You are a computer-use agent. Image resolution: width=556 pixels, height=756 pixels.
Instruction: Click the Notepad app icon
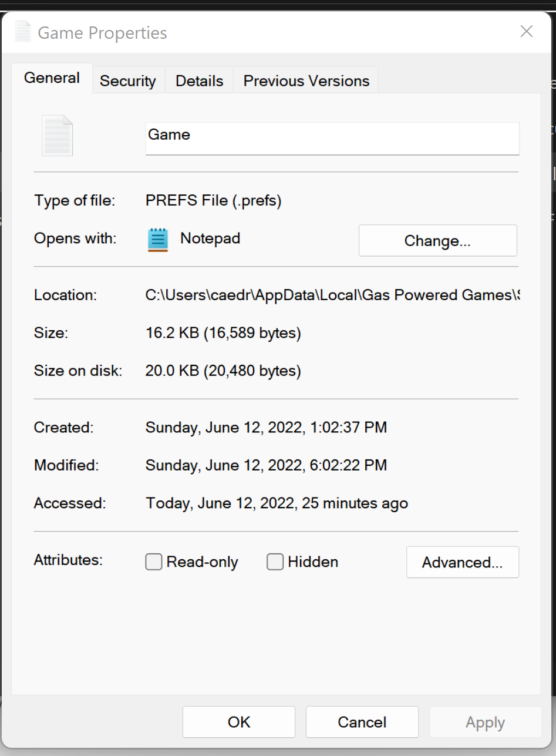point(158,240)
